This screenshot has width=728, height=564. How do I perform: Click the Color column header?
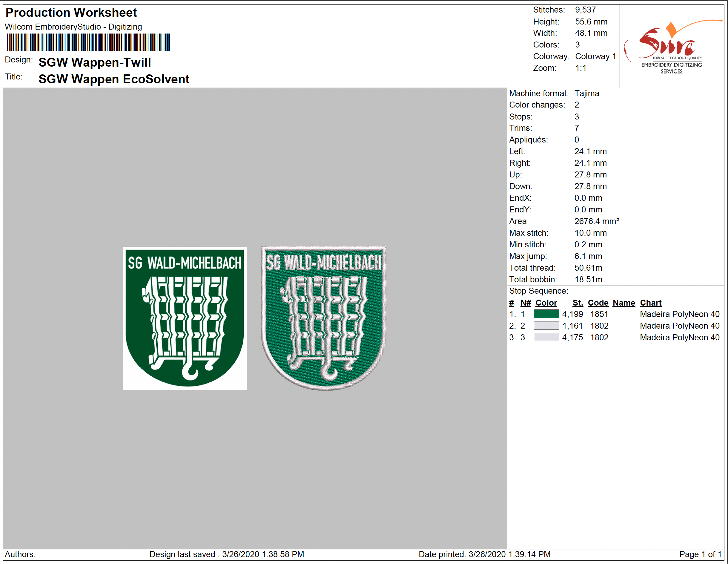(546, 303)
